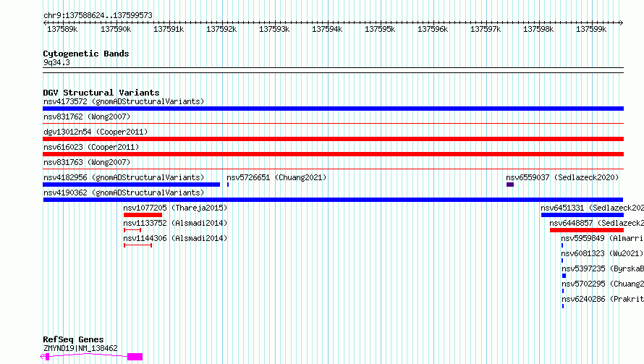Click the nsv4173572 gnomAD blue variant bar

click(x=333, y=109)
